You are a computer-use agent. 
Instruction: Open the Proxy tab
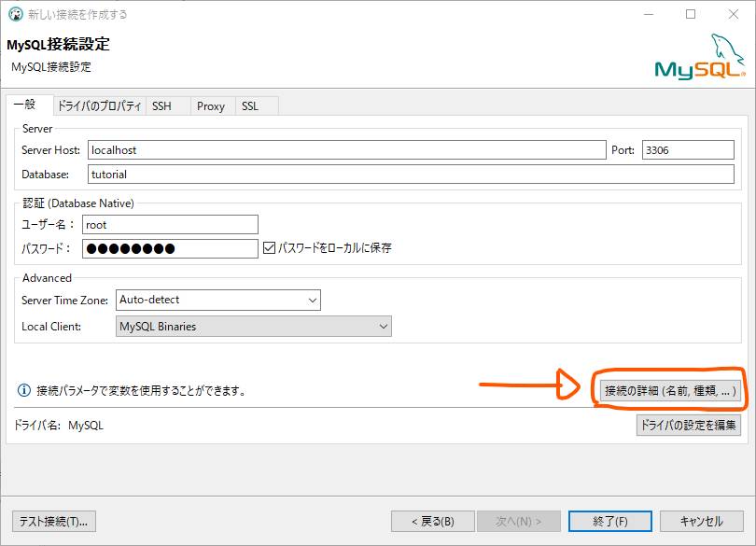(x=211, y=106)
